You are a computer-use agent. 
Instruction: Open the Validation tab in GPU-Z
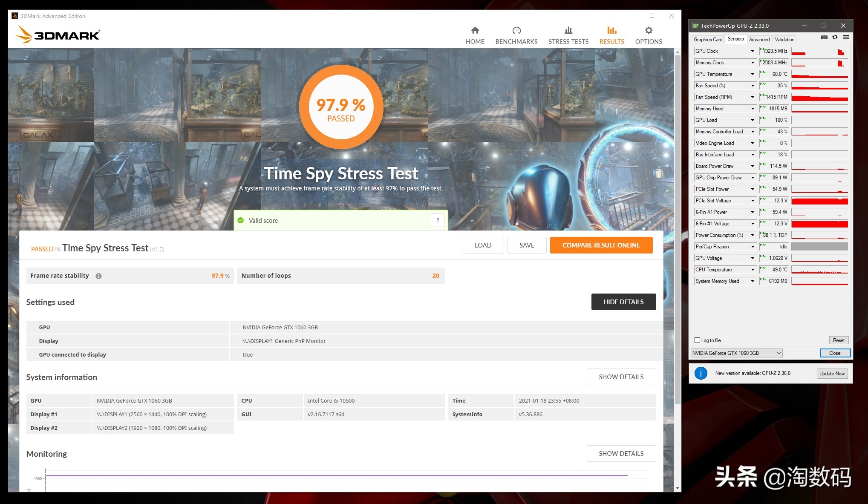[x=784, y=39]
